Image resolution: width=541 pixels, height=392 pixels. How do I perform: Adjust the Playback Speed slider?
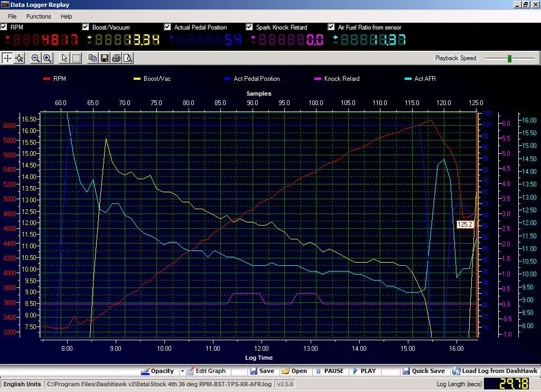(x=510, y=58)
